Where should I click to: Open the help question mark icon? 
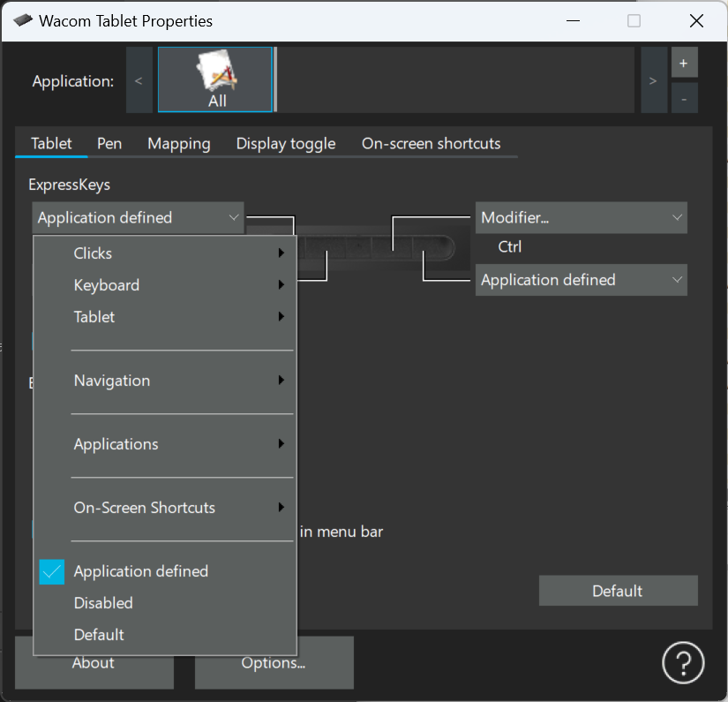click(x=683, y=662)
